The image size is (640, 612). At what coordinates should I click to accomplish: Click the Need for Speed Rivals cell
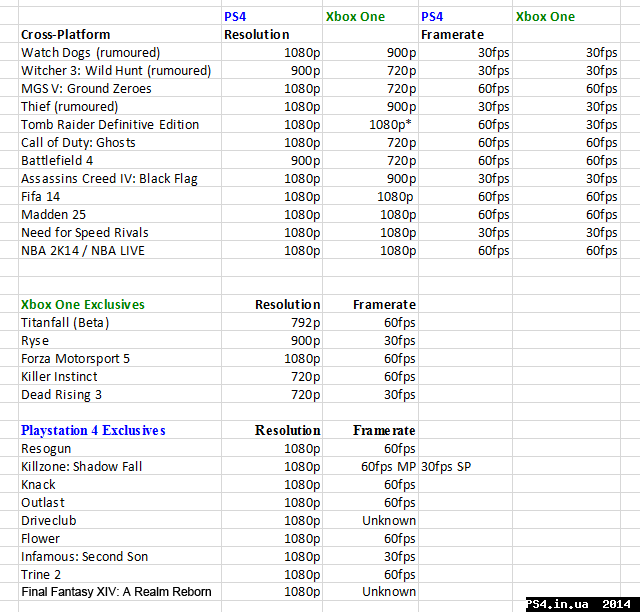pyautogui.click(x=84, y=232)
